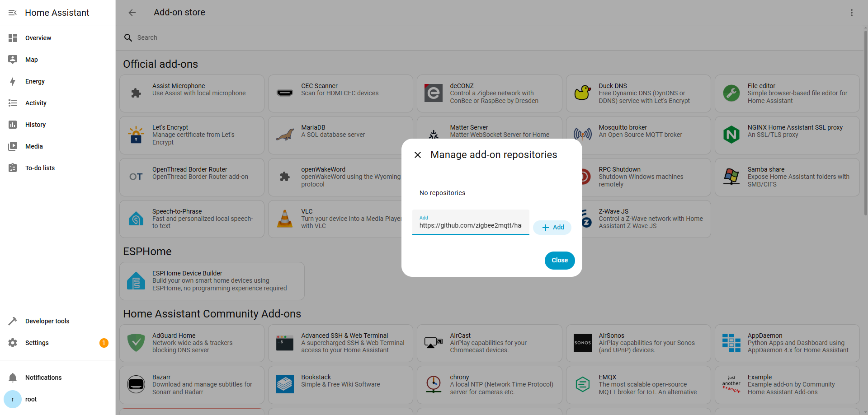Click the back arrow next to Add-on store
Screen dimensions: 868x415
[132, 13]
